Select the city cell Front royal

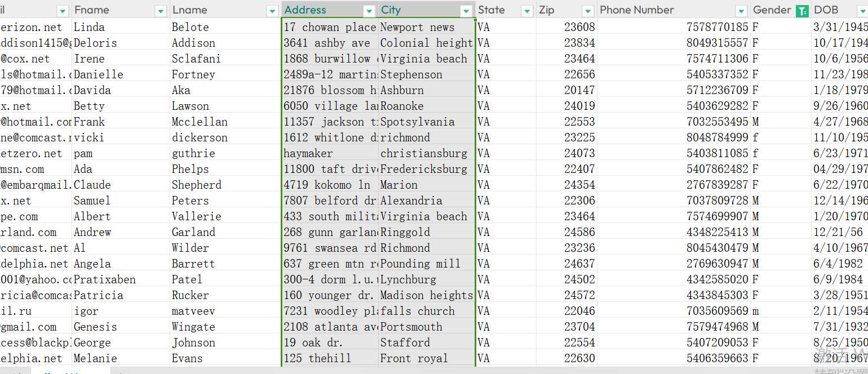427,358
